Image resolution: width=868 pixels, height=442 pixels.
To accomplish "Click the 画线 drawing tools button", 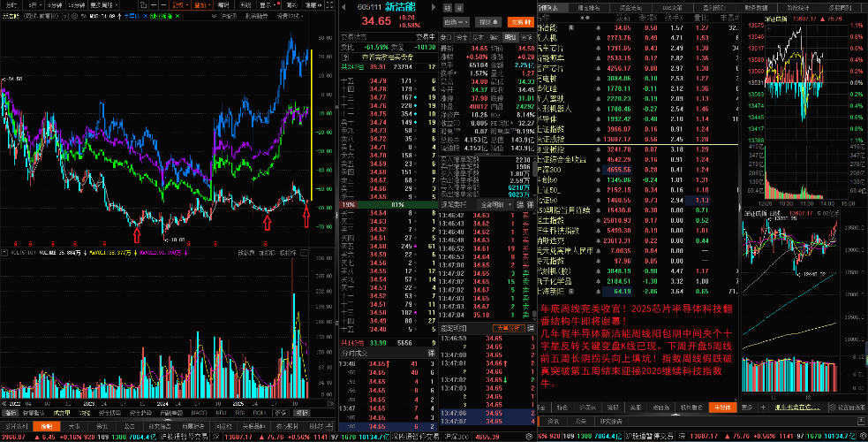I will pos(245,5).
